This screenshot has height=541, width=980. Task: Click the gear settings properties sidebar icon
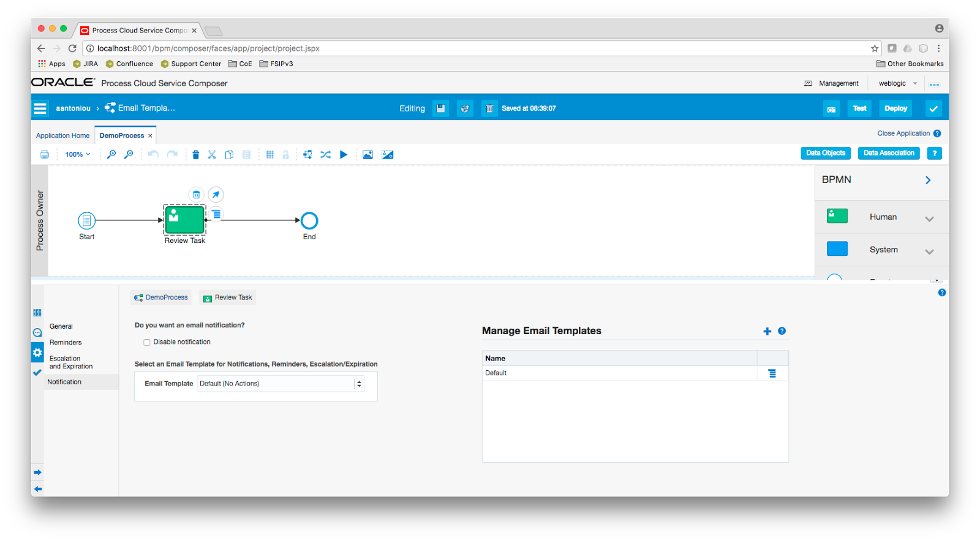[37, 353]
